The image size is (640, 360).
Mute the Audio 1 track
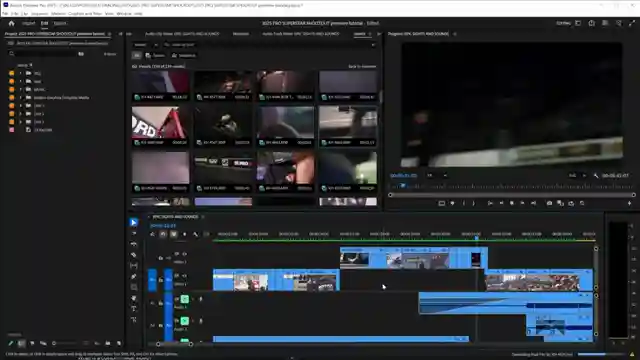(184, 299)
